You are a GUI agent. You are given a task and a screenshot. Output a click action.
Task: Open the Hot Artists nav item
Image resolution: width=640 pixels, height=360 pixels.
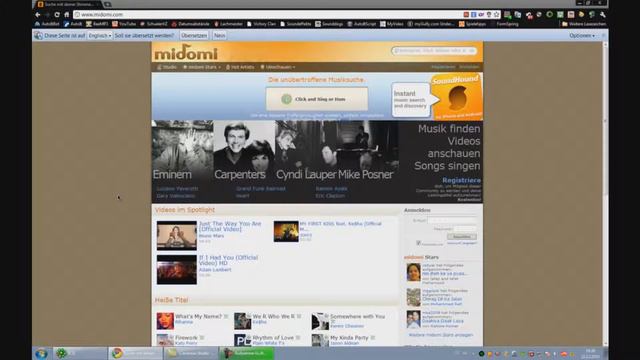pyautogui.click(x=240, y=67)
